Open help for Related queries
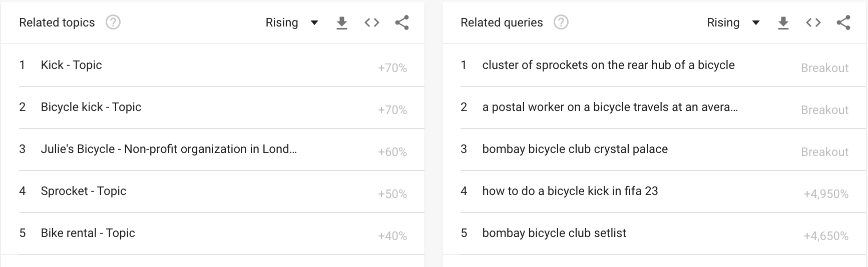 click(x=561, y=22)
